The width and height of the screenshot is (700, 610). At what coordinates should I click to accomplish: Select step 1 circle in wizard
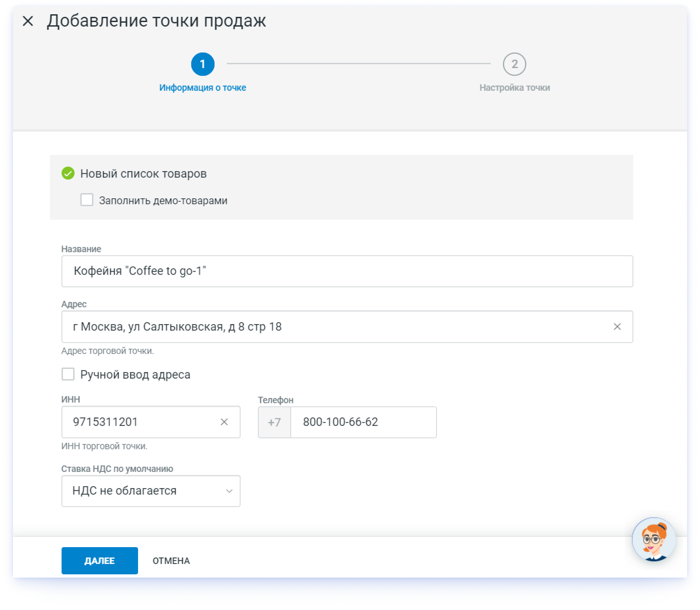[x=203, y=64]
